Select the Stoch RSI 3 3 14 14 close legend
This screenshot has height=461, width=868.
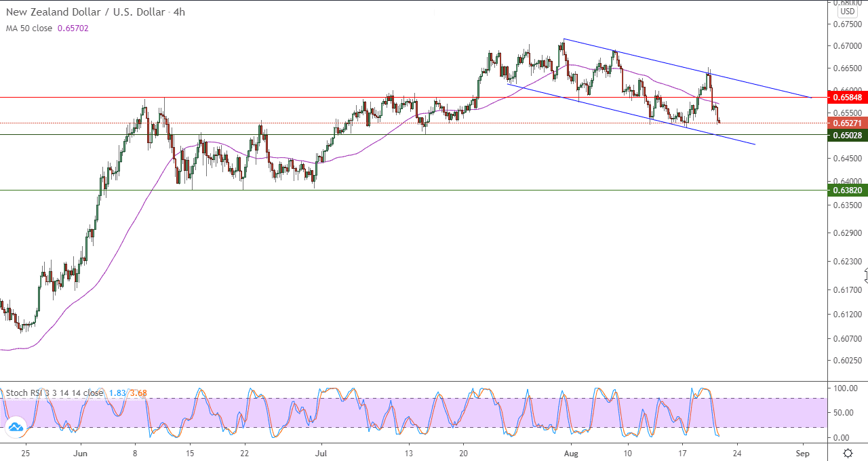pos(54,393)
